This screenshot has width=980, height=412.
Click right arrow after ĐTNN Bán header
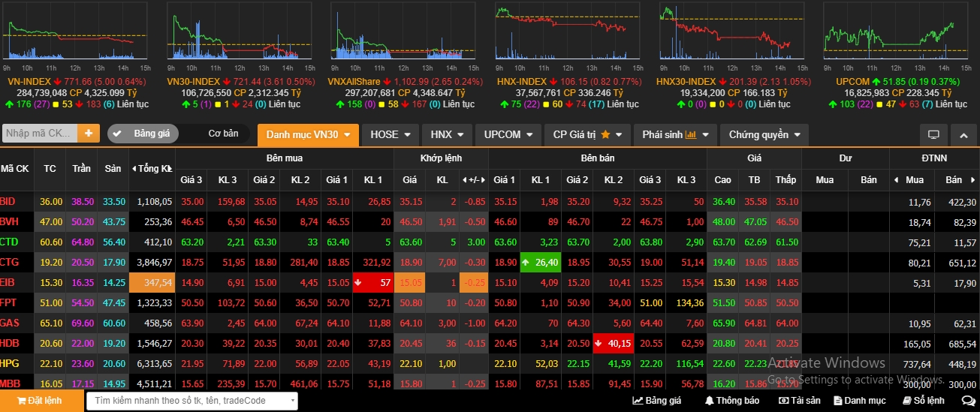[x=973, y=180]
